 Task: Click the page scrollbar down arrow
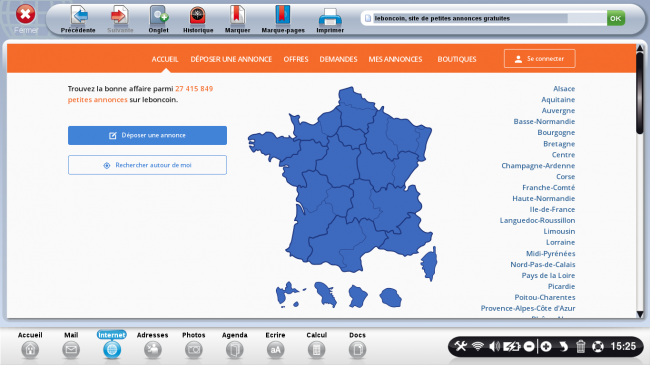click(640, 314)
